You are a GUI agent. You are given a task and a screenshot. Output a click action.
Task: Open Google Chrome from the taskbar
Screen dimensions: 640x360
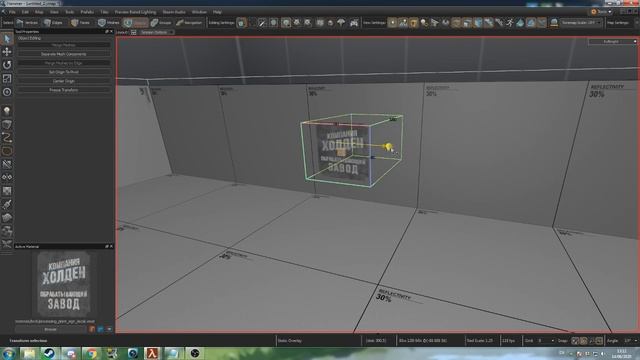(x=91, y=353)
